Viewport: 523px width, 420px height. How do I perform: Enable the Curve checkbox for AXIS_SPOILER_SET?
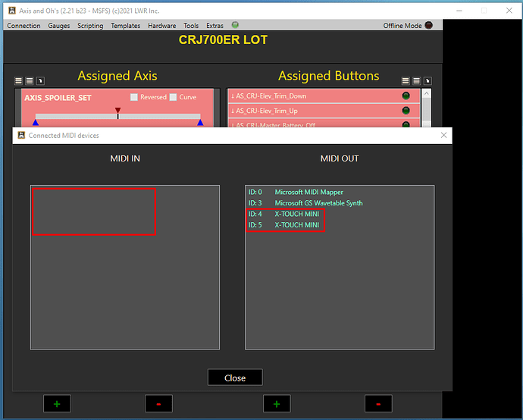174,97
